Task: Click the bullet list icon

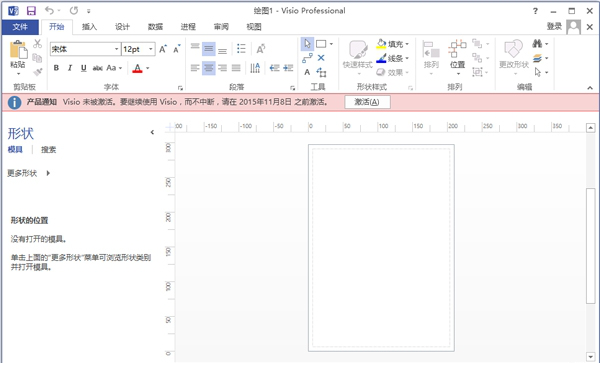Action: [x=241, y=49]
